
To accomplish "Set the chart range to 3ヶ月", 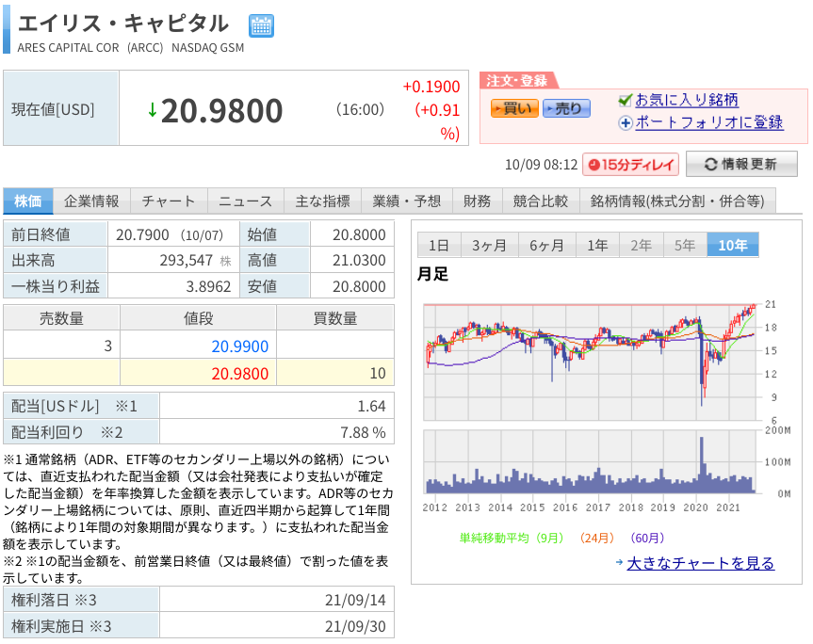I will point(489,245).
